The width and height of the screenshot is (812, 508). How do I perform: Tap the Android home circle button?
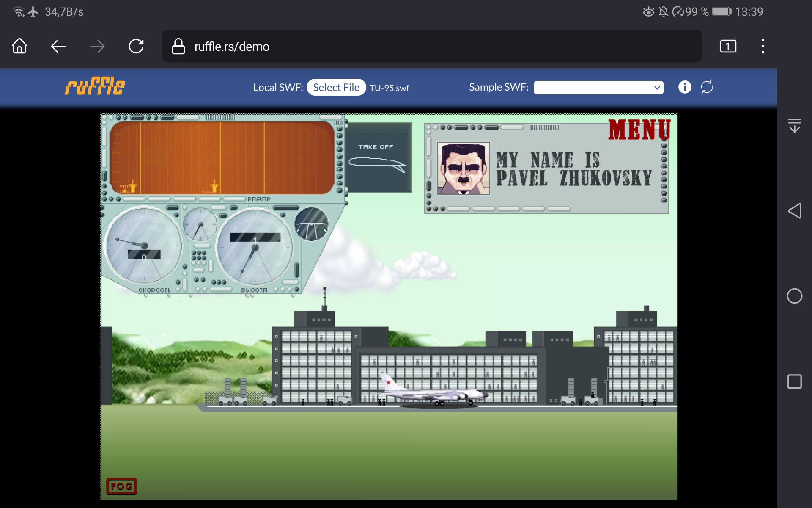click(x=794, y=296)
